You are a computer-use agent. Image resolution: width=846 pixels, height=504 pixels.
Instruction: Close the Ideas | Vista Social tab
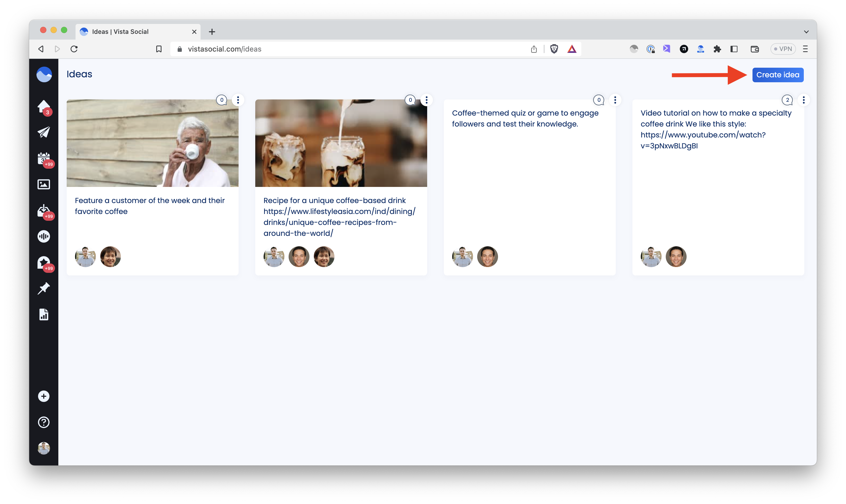194,32
